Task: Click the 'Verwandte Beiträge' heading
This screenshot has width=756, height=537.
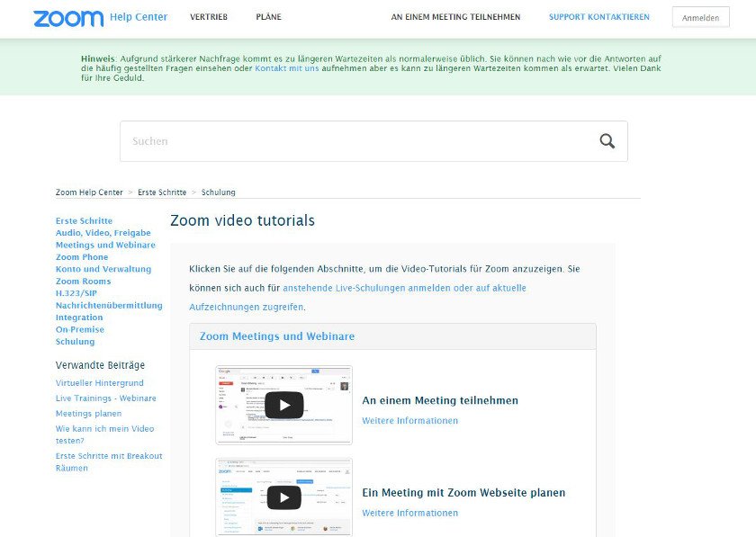Action: pos(100,365)
